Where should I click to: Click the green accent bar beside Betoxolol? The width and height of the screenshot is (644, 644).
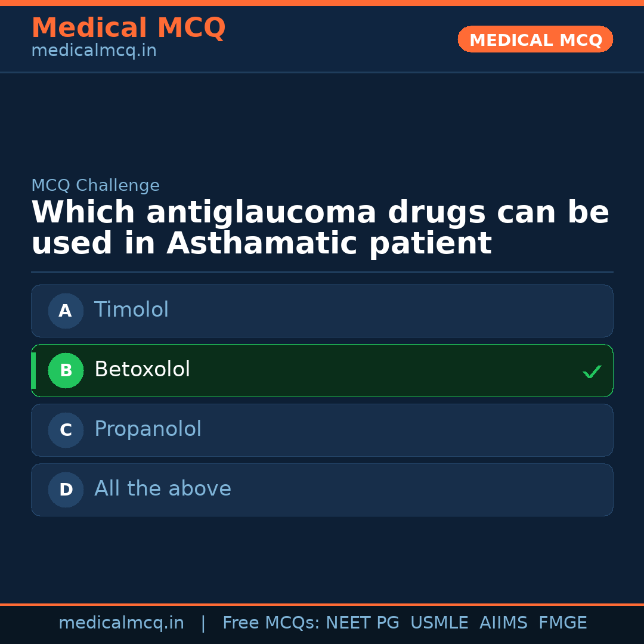click(33, 370)
